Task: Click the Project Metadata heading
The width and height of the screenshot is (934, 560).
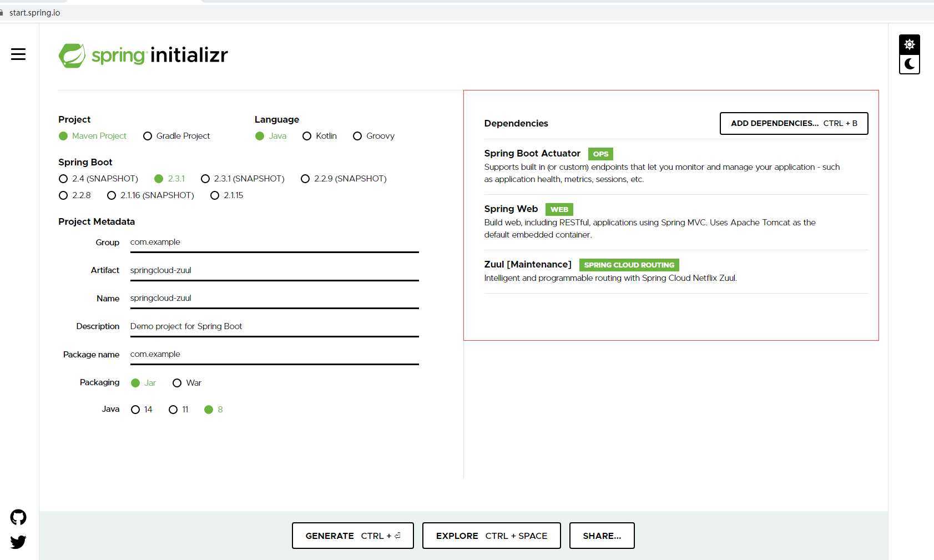Action: [97, 221]
